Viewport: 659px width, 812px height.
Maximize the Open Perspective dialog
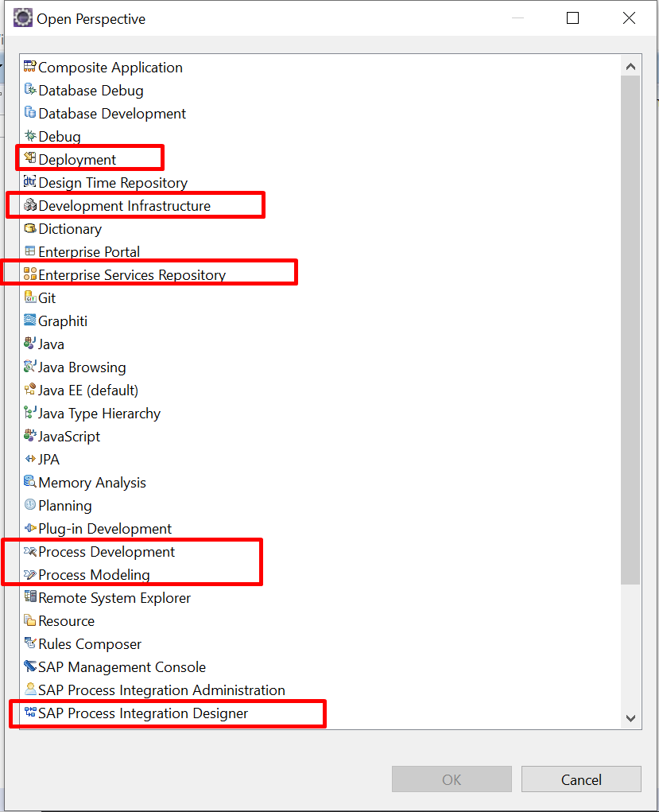(572, 18)
